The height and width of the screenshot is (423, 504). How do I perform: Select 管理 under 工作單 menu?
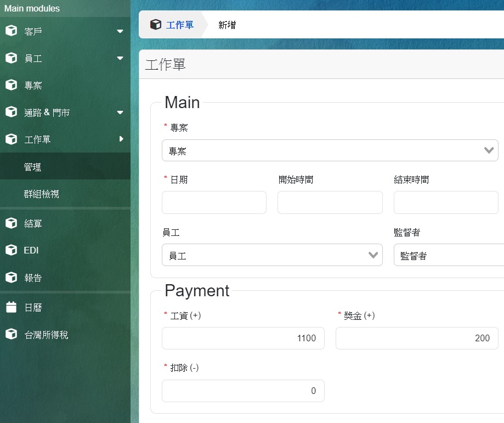click(33, 167)
